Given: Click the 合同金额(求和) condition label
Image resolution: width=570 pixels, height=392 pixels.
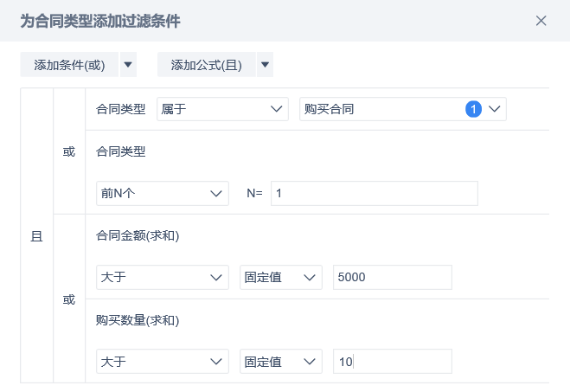Looking at the screenshot, I should [138, 235].
